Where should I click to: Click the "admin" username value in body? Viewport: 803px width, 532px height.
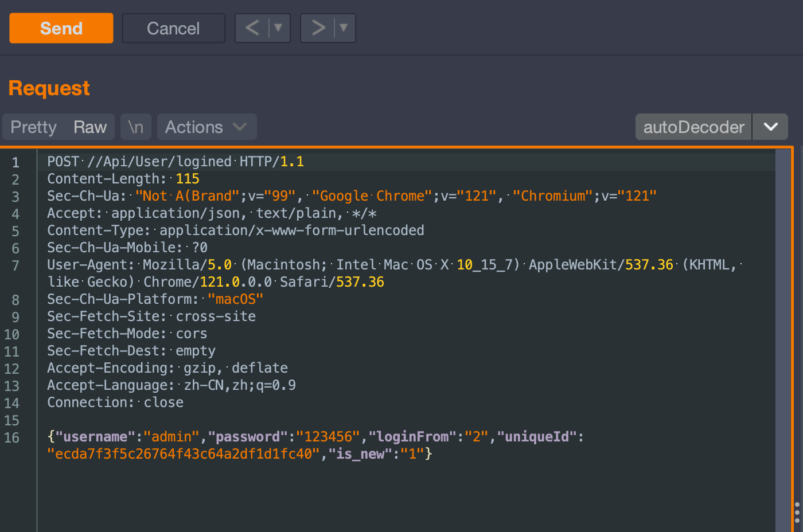[x=171, y=437]
